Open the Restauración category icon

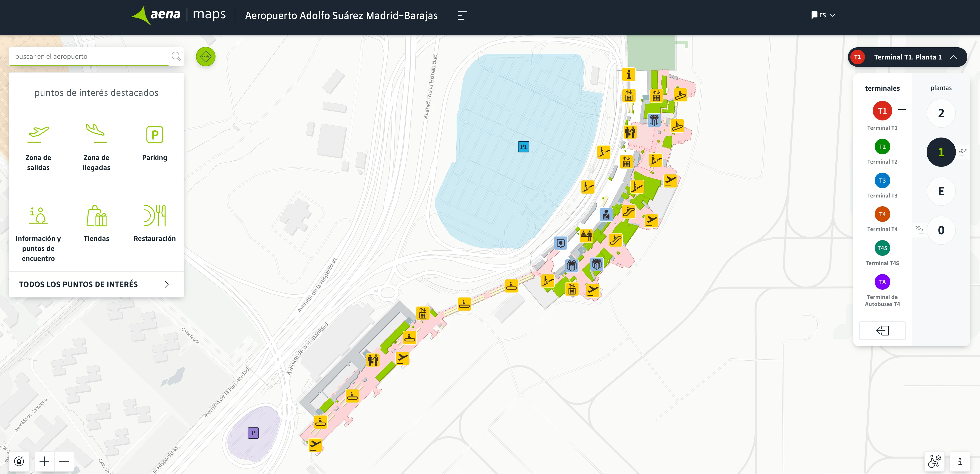click(155, 216)
